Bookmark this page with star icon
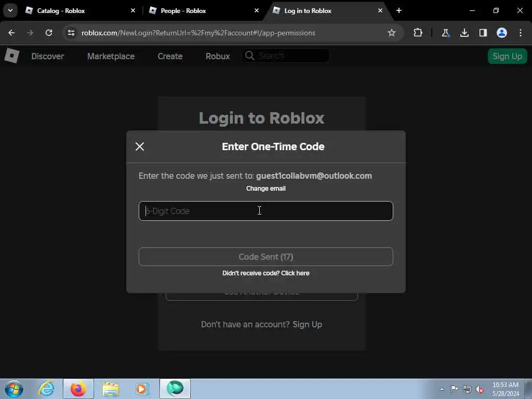The width and height of the screenshot is (532, 399). coord(392,33)
